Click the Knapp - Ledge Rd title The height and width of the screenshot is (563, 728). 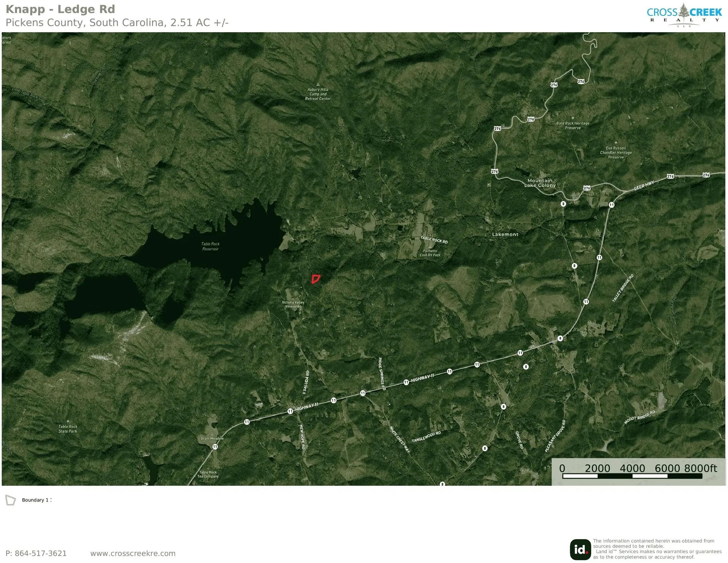tap(60, 9)
